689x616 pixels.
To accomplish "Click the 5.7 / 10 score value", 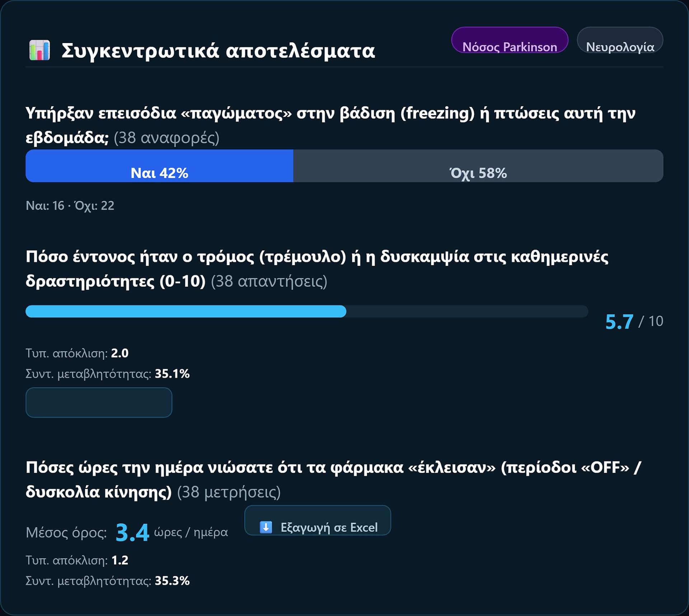I will click(634, 321).
